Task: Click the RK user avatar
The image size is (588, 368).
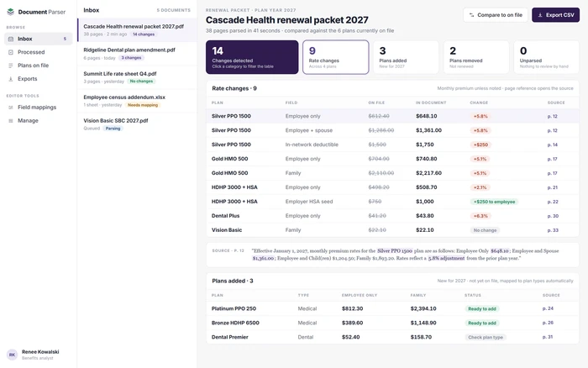Action: pos(12,355)
